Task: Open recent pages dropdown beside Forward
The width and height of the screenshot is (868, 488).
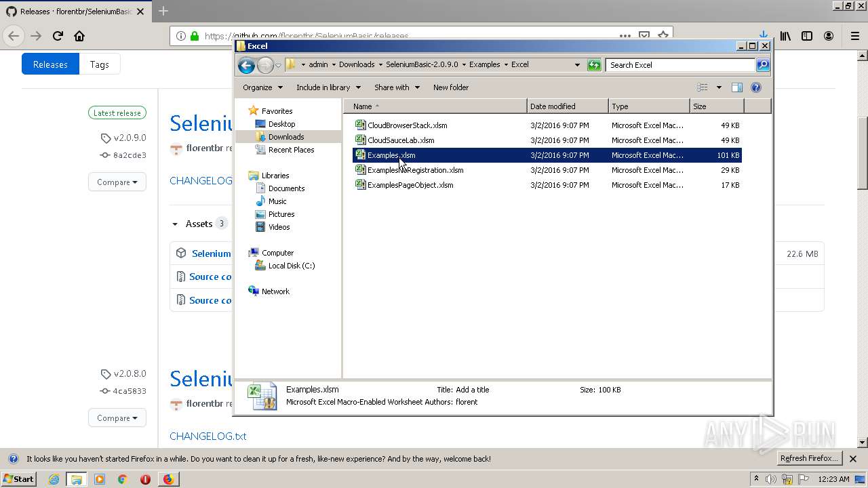Action: click(278, 66)
